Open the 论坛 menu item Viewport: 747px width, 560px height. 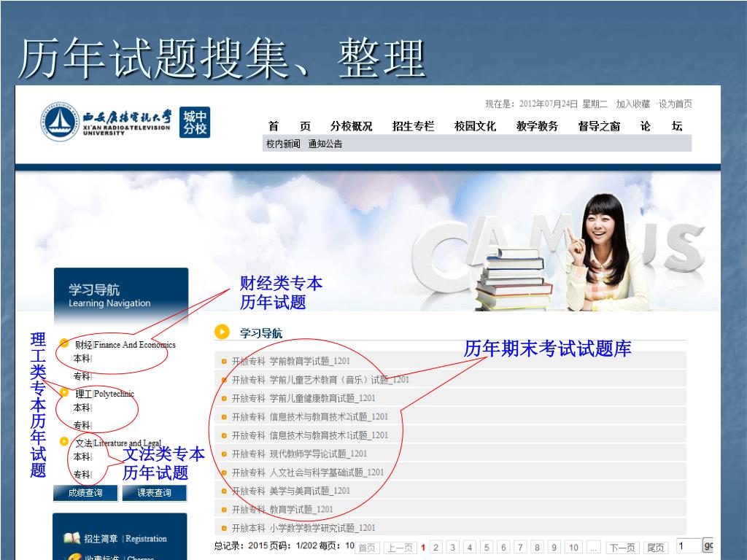(661, 126)
